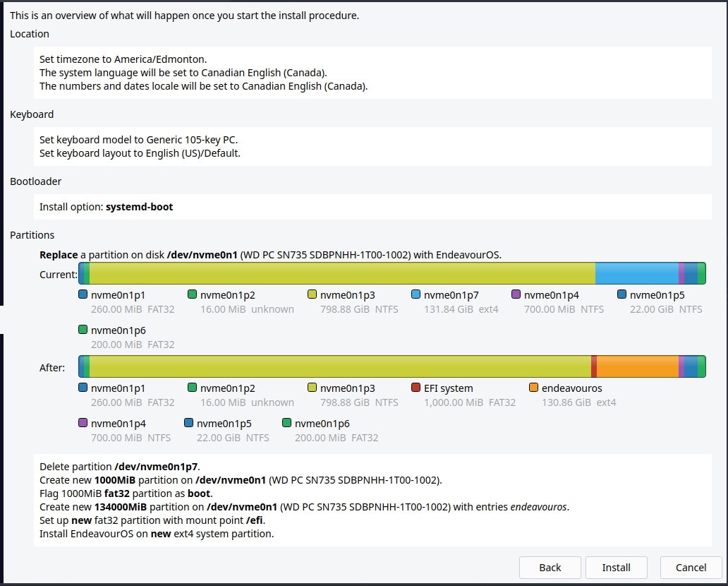The image size is (728, 586).
Task: Pick the nvme0n1p5 swatch in After legend
Action: tap(188, 422)
